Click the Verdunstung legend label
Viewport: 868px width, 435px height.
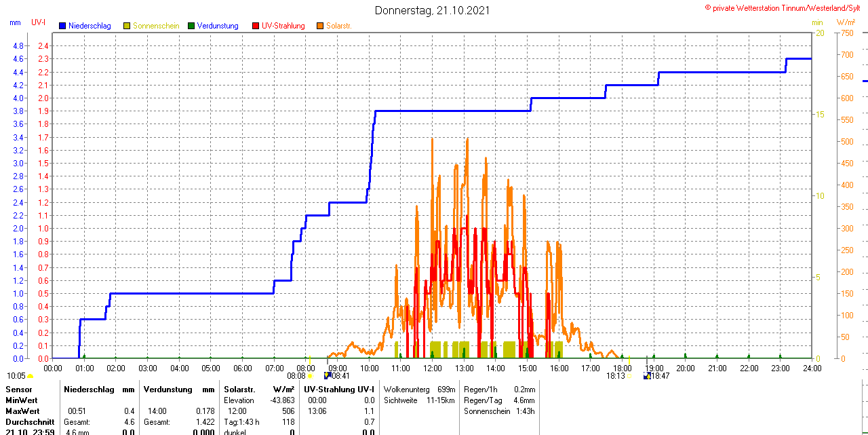[x=218, y=26]
